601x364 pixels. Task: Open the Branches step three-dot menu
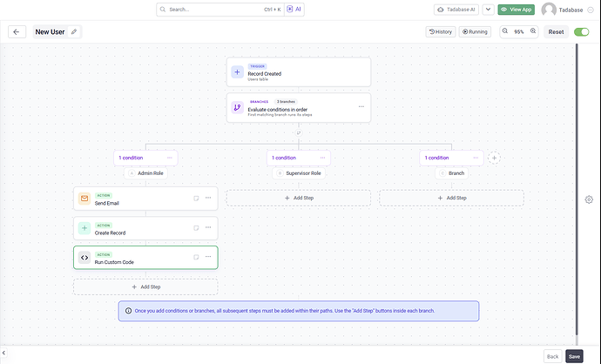point(361,107)
